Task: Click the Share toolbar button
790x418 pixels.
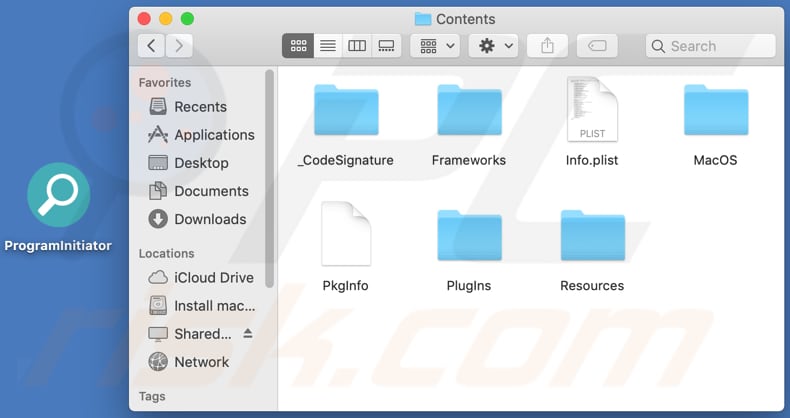Action: point(547,46)
